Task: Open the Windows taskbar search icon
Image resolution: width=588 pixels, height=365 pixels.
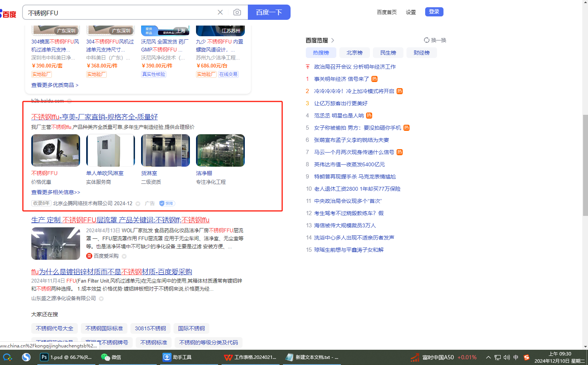Action: pyautogui.click(x=8, y=357)
